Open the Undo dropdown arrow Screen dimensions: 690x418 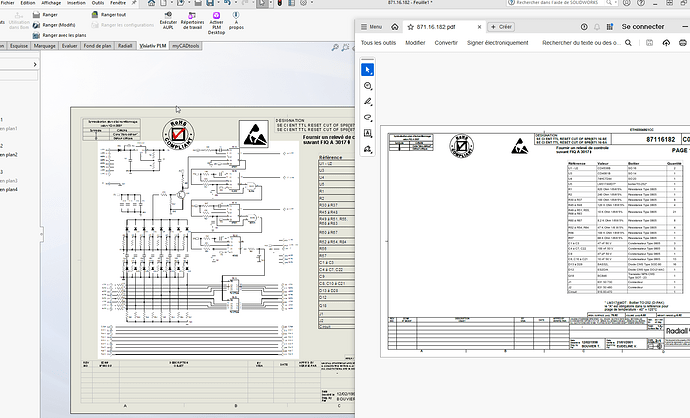click(234, 3)
